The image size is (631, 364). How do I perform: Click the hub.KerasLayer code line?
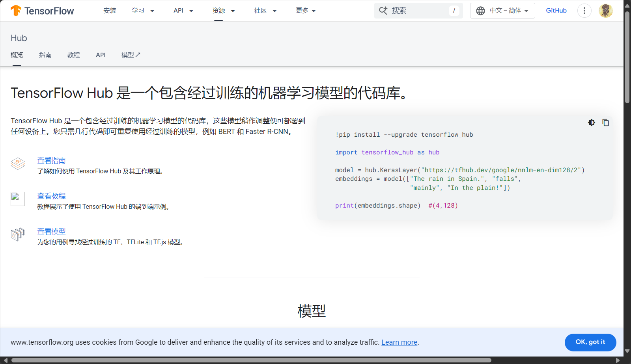[460, 170]
